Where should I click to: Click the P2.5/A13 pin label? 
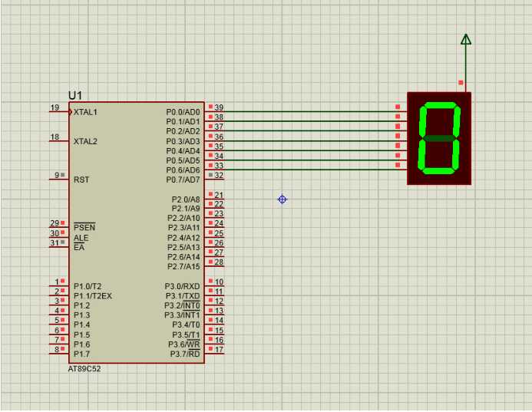183,248
